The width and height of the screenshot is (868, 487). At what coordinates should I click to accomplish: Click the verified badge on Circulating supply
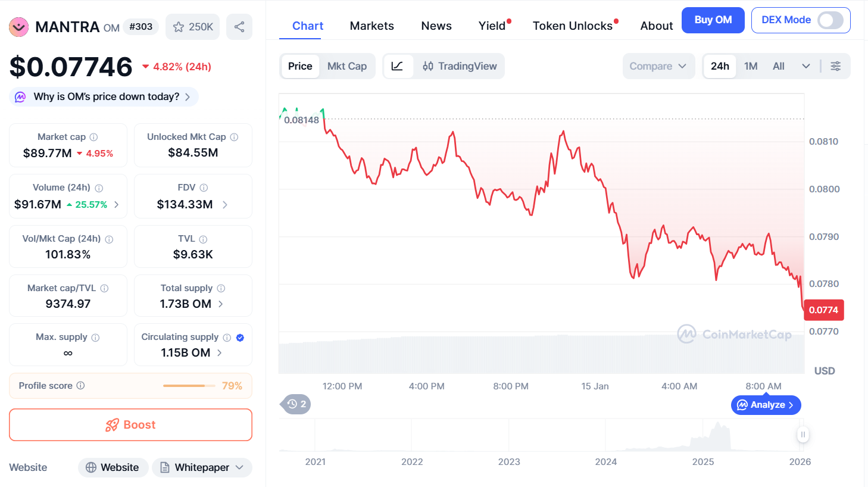click(x=240, y=337)
